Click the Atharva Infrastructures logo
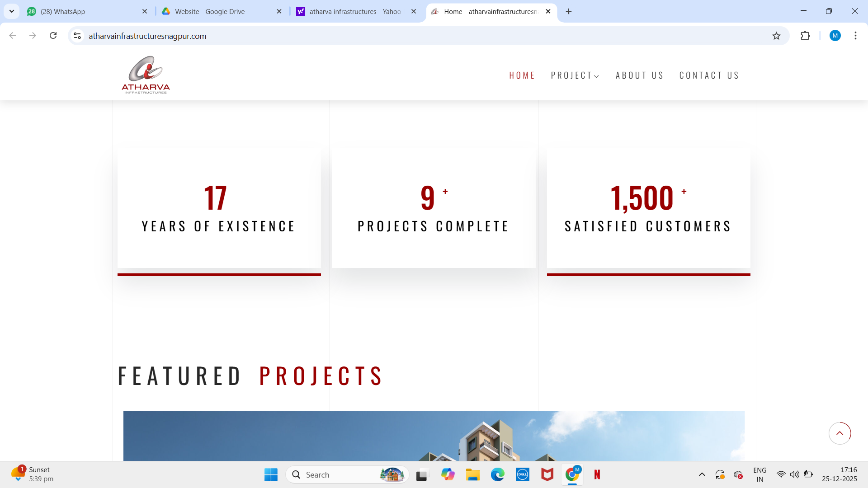The width and height of the screenshot is (868, 488). [146, 75]
